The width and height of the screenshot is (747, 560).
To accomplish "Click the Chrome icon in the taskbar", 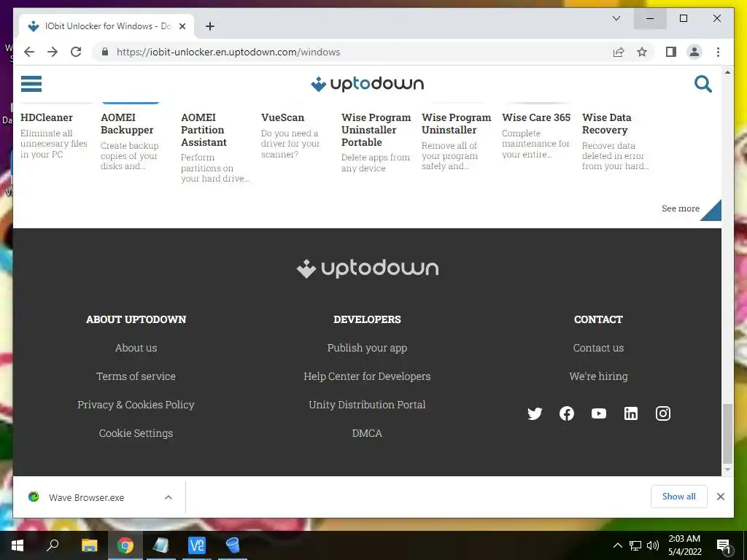I will click(125, 545).
